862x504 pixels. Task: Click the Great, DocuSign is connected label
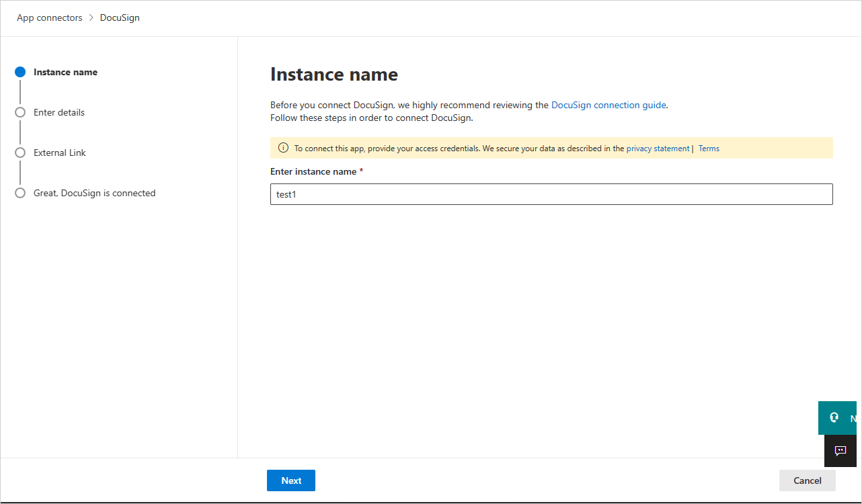point(94,193)
